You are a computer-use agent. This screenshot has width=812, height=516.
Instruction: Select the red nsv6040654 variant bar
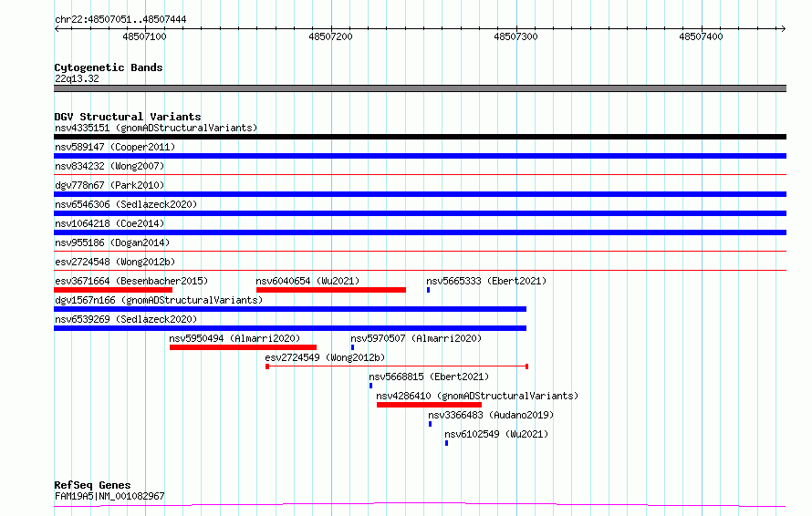pyautogui.click(x=331, y=290)
